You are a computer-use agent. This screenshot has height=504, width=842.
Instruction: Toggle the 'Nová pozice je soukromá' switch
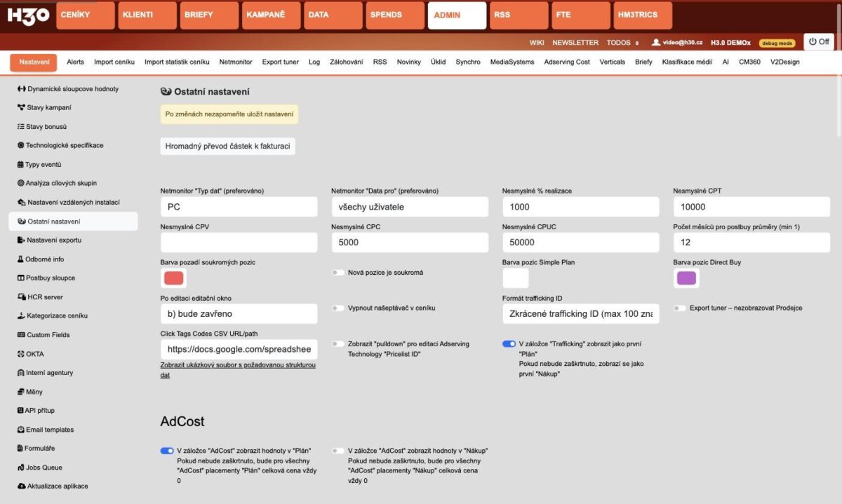(x=338, y=273)
